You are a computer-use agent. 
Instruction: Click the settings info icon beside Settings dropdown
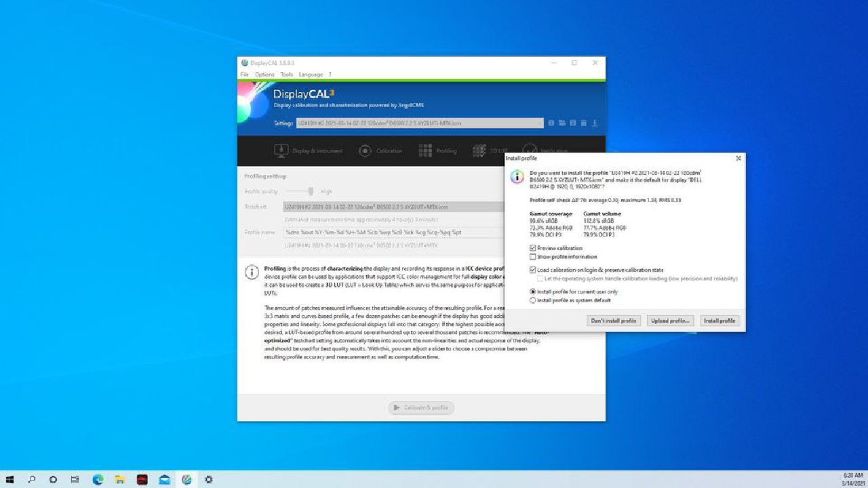coord(551,123)
